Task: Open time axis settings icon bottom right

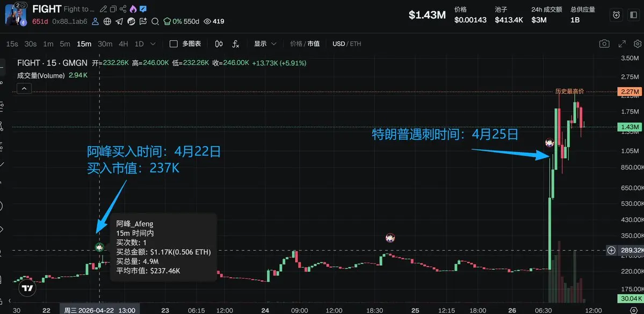Action: coord(633,310)
